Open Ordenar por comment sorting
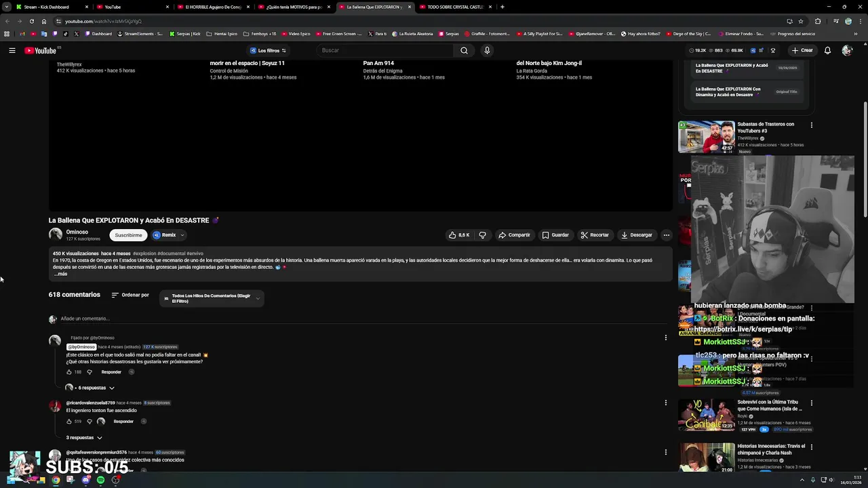This screenshot has width=868, height=488. coord(130,295)
